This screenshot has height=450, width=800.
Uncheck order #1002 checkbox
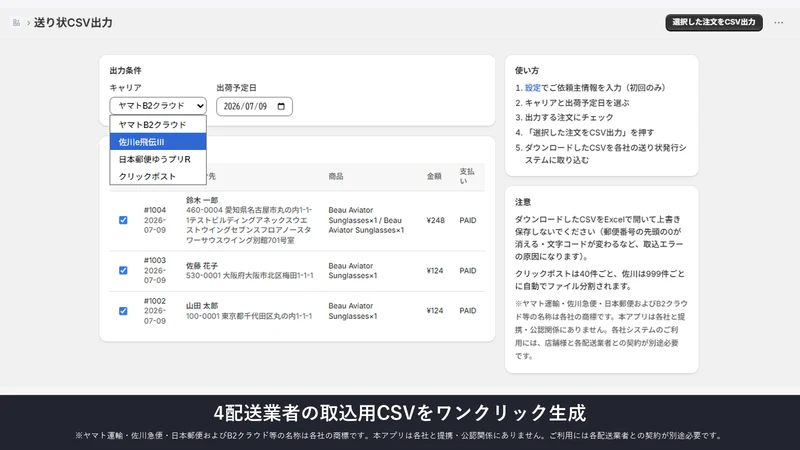click(123, 311)
